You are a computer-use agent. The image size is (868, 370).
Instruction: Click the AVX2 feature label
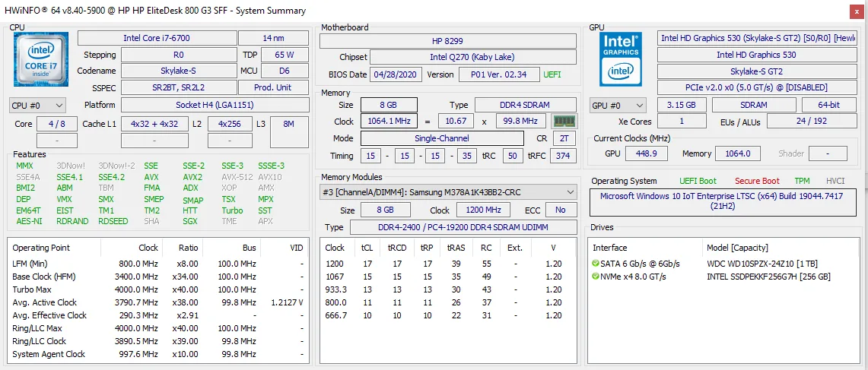click(x=192, y=178)
